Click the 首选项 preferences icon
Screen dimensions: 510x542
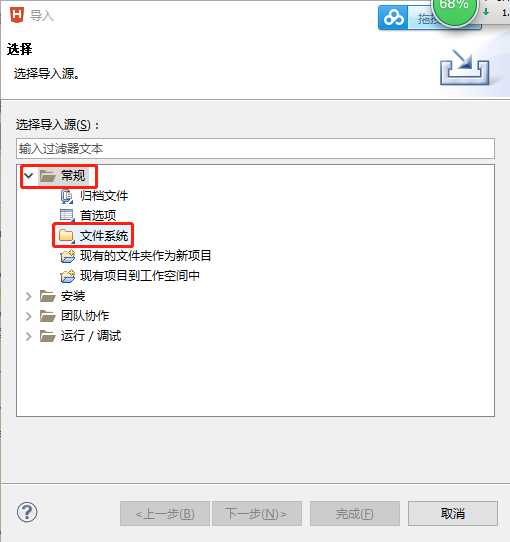(x=67, y=215)
